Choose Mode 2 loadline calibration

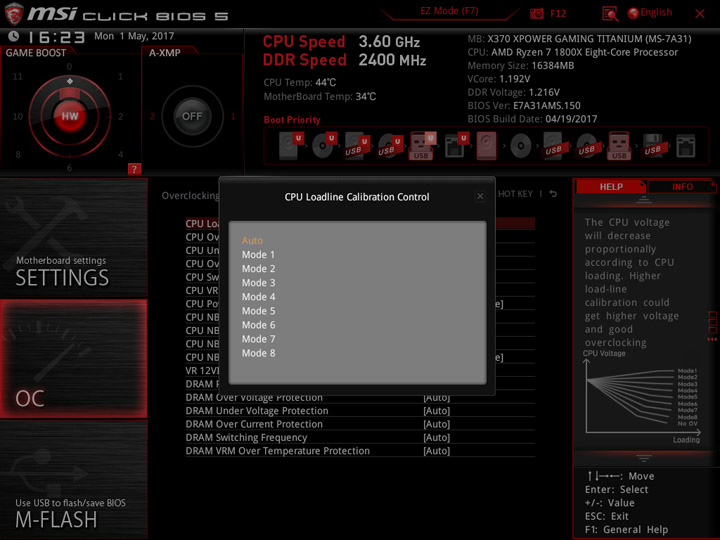[259, 269]
